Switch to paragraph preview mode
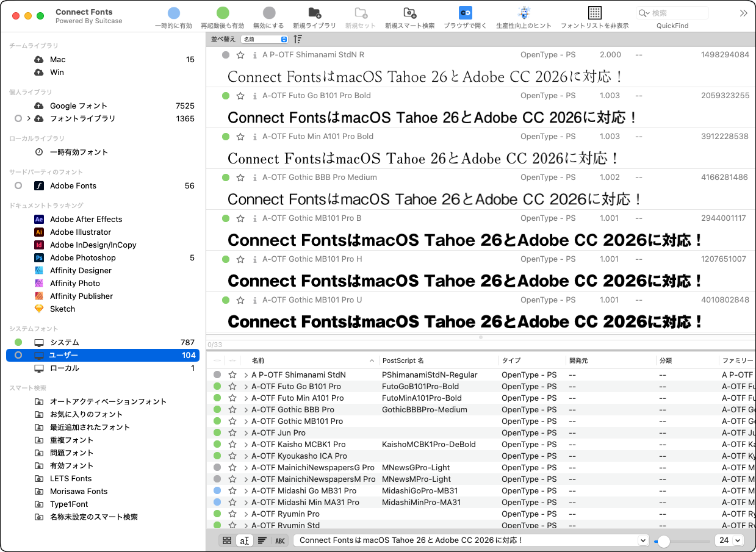Image resolution: width=756 pixels, height=552 pixels. (262, 540)
